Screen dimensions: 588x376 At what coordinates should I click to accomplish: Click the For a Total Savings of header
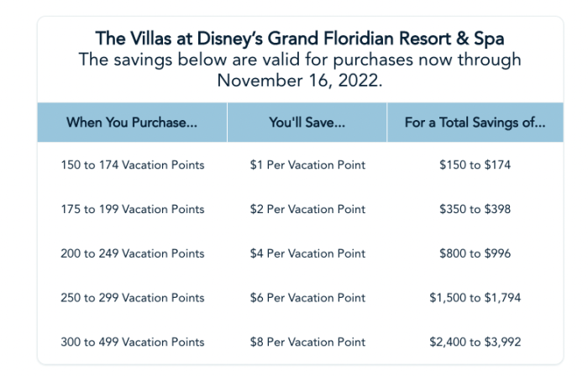tap(475, 123)
